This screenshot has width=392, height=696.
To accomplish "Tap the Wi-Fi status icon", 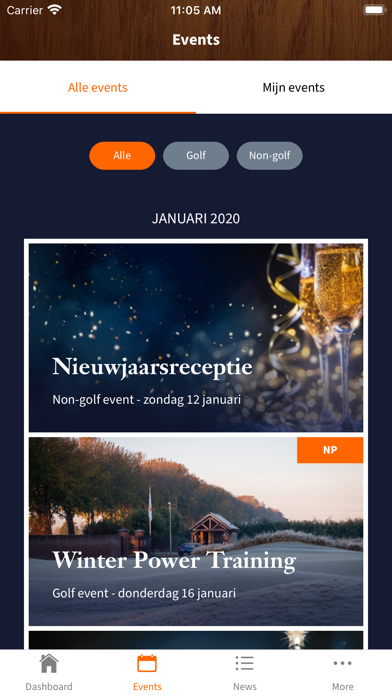I will [55, 10].
